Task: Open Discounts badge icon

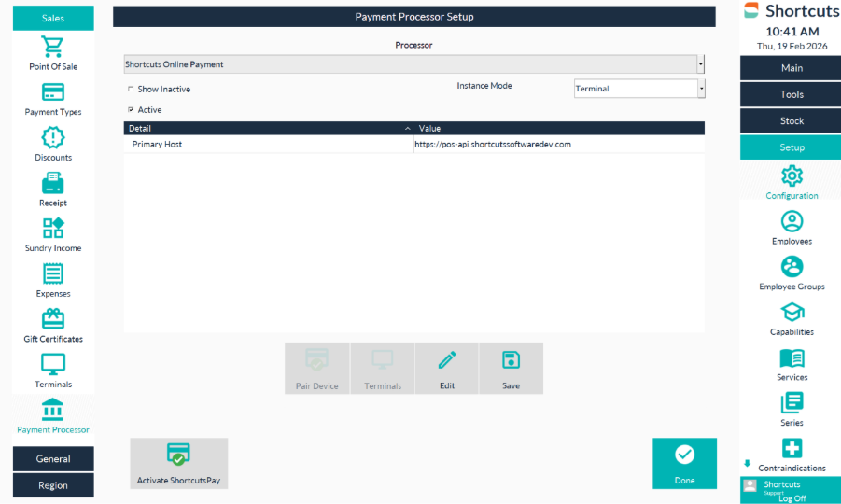Action: coord(52,138)
